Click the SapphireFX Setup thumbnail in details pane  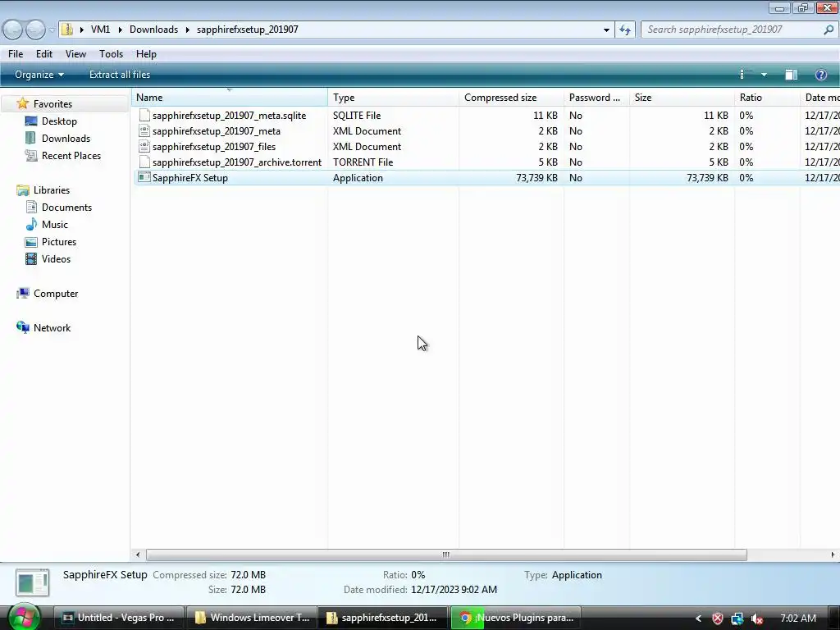click(33, 583)
